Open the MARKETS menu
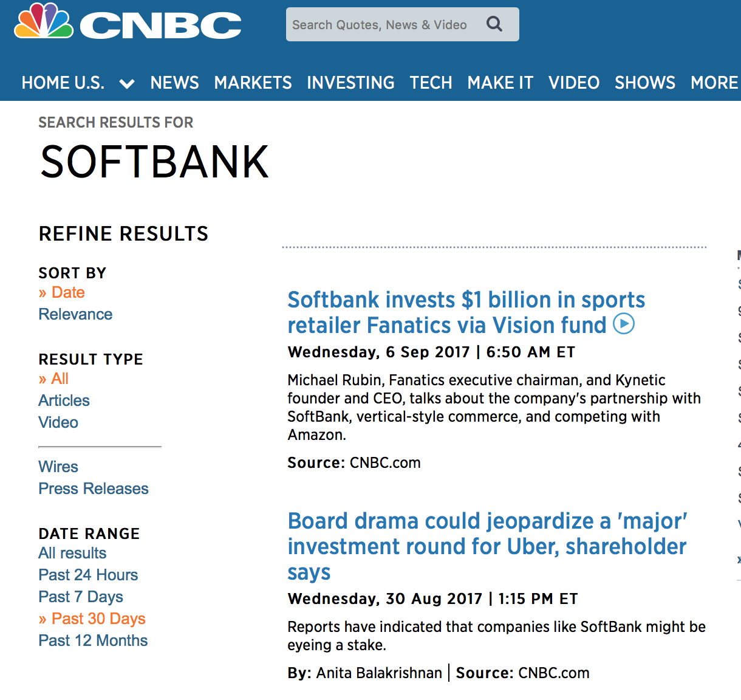The height and width of the screenshot is (700, 741). pyautogui.click(x=253, y=83)
